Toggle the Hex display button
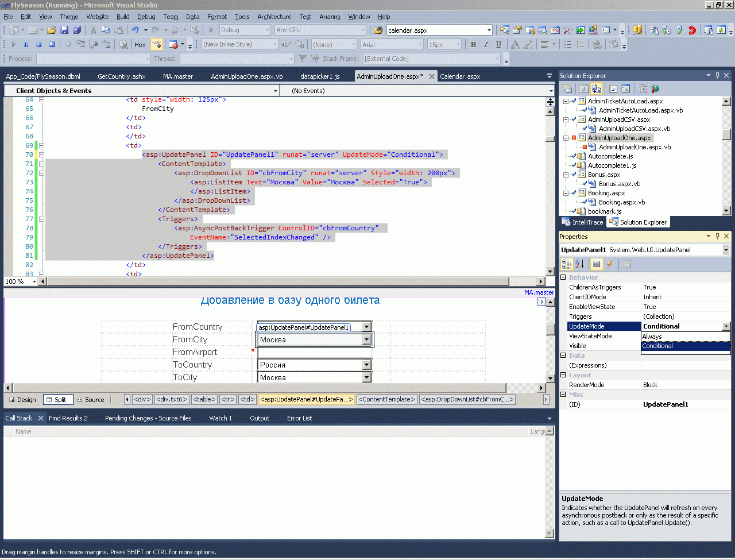The height and width of the screenshot is (560, 735). pyautogui.click(x=140, y=44)
